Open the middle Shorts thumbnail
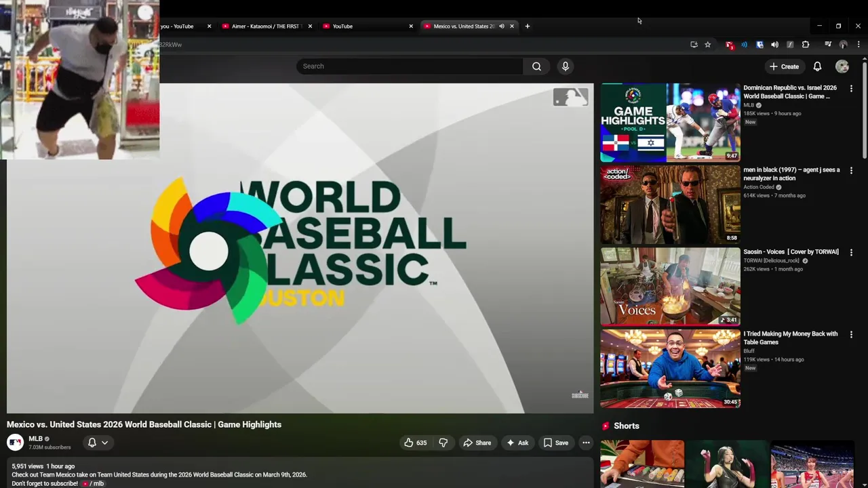The width and height of the screenshot is (868, 488). click(728, 464)
